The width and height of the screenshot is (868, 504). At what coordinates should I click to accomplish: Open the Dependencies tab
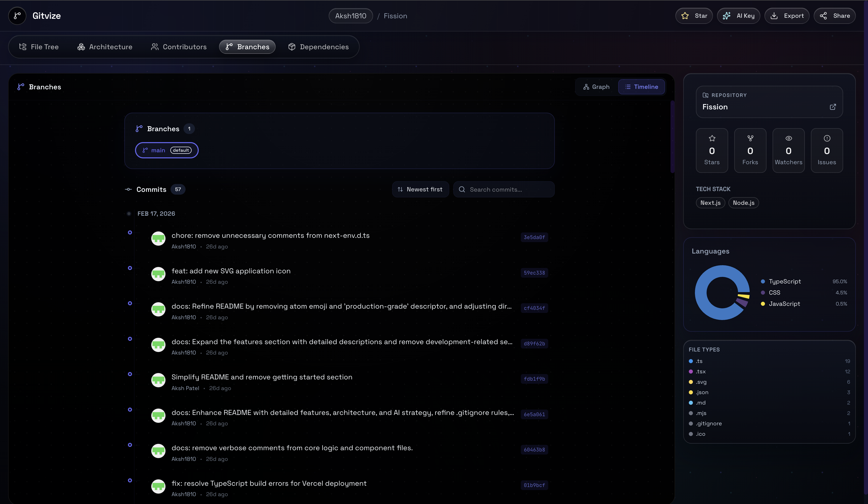[319, 47]
